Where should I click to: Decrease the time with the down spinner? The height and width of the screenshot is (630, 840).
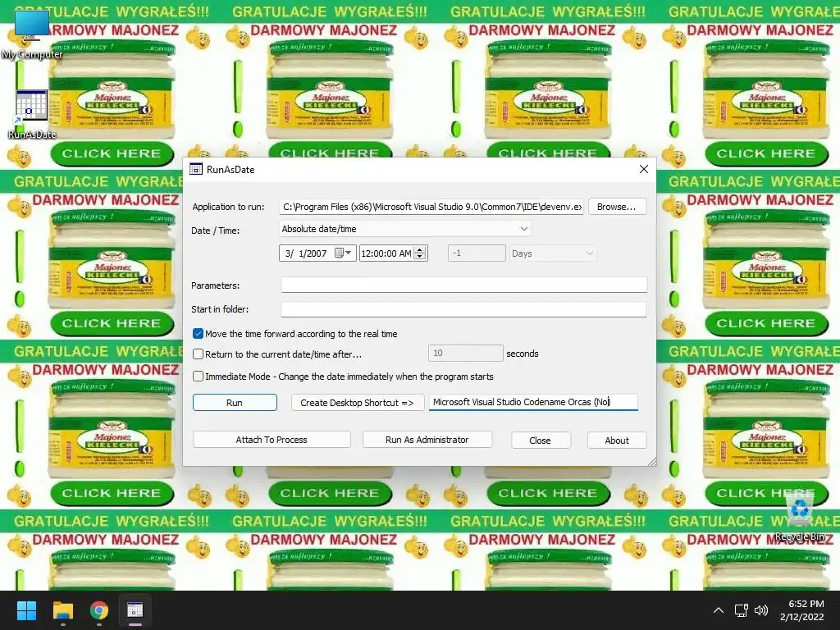click(x=421, y=257)
